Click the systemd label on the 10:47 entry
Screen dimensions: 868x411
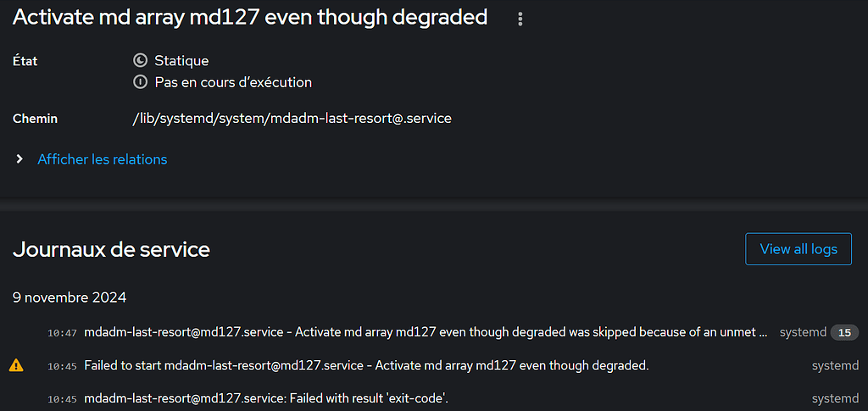pyautogui.click(x=803, y=333)
